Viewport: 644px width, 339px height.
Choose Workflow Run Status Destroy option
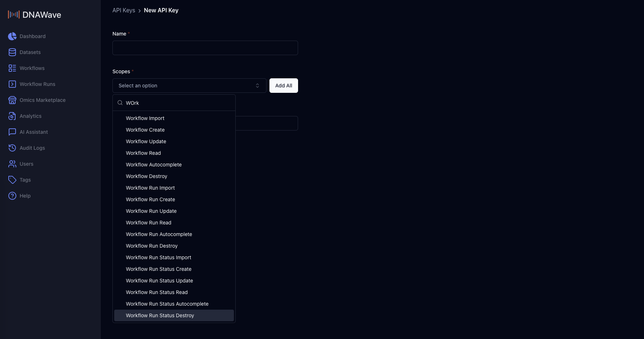[x=160, y=315]
